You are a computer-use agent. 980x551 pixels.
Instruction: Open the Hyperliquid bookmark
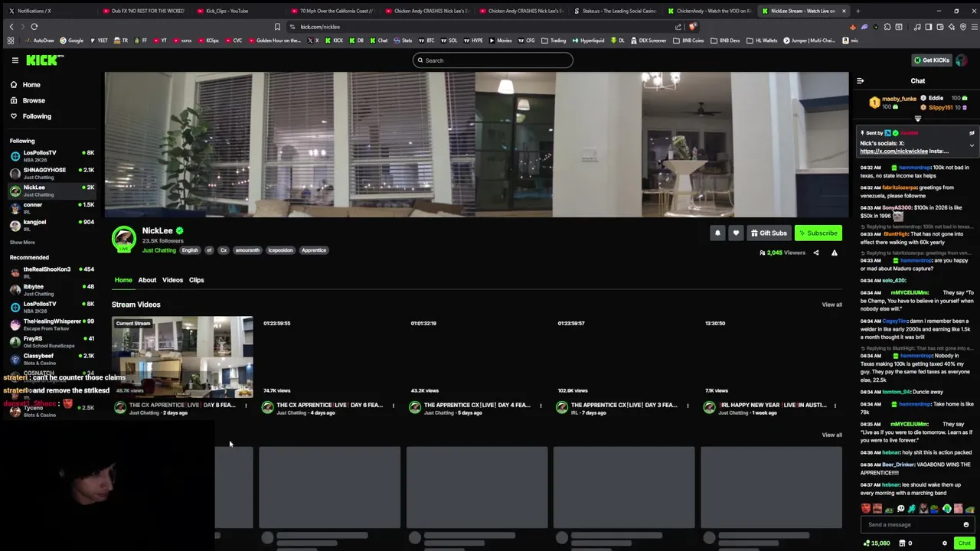click(588, 41)
